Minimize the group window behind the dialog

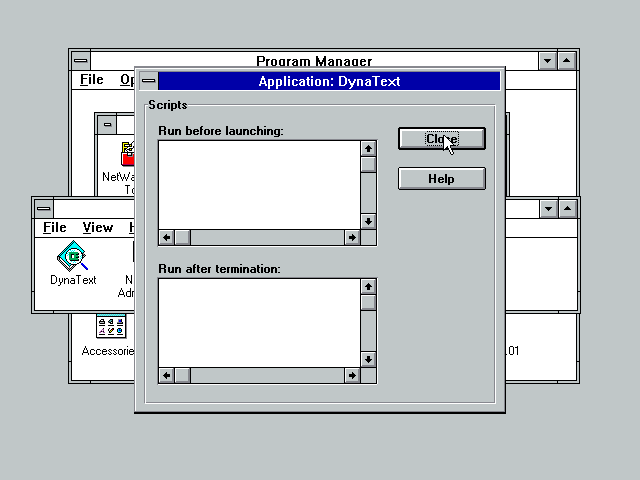548,209
